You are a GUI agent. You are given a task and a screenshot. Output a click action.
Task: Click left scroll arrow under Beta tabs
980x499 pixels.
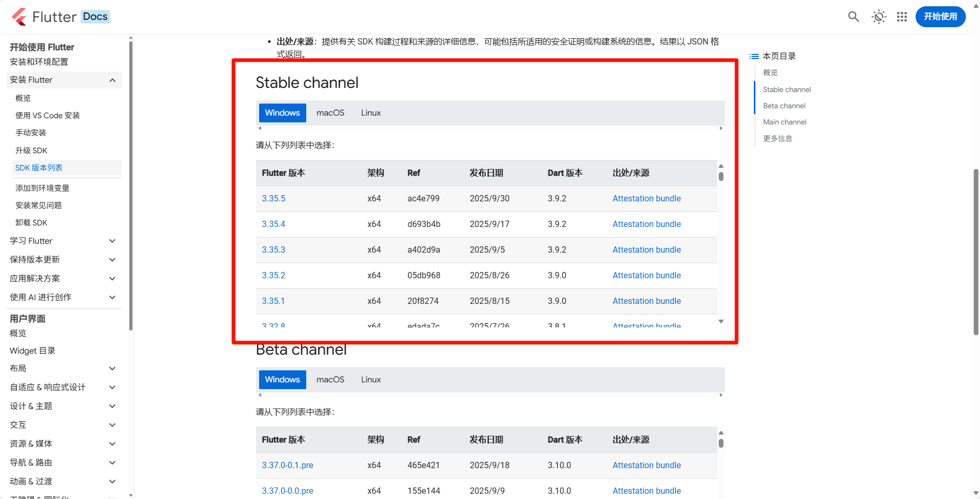coord(260,395)
